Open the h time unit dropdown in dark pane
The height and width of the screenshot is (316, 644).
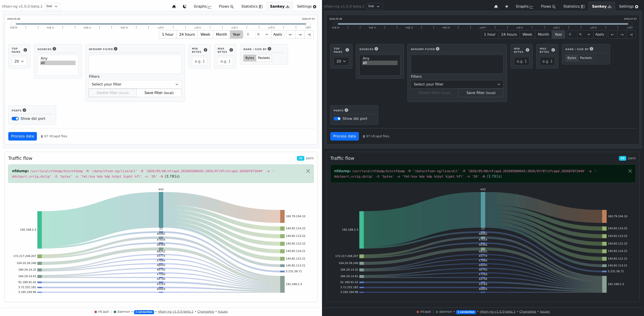[x=585, y=34]
